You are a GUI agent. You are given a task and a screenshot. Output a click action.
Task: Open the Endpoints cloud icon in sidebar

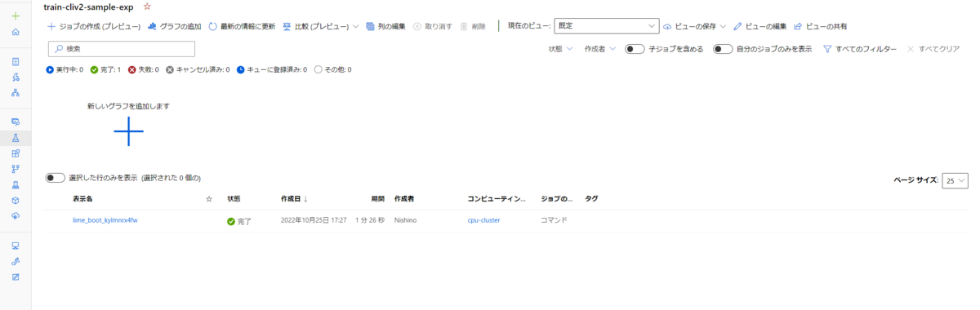tap(16, 215)
